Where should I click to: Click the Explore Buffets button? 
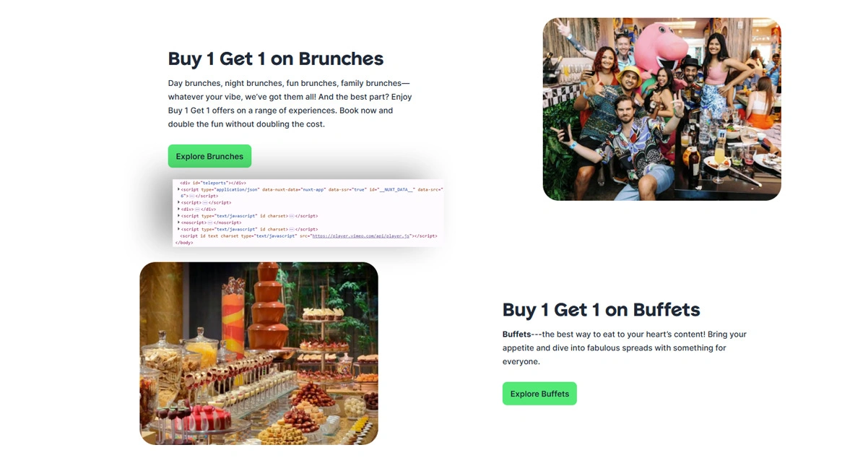point(539,394)
